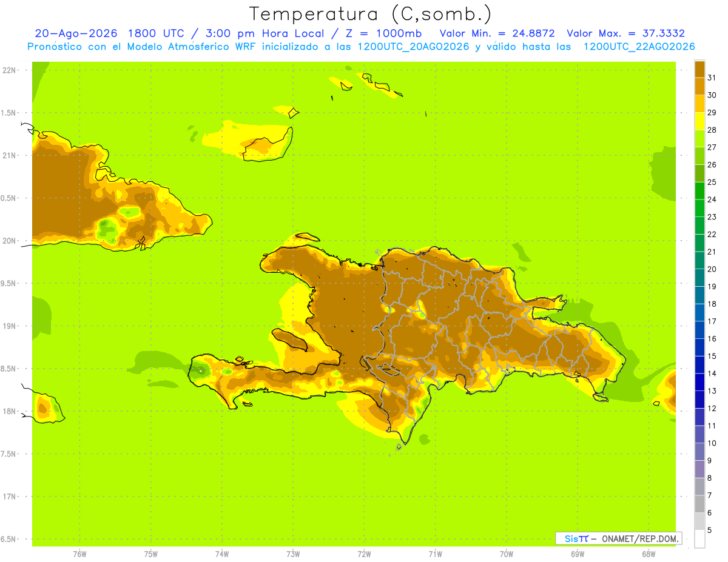Click the colorbar label "31"
Screen dimensions: 728x562
pyautogui.click(x=712, y=78)
